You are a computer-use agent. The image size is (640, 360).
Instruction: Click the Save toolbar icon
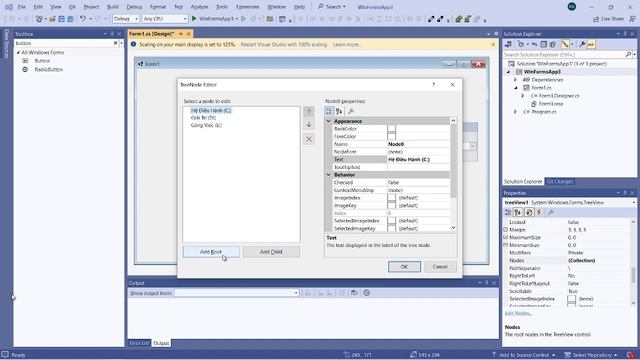(x=61, y=19)
